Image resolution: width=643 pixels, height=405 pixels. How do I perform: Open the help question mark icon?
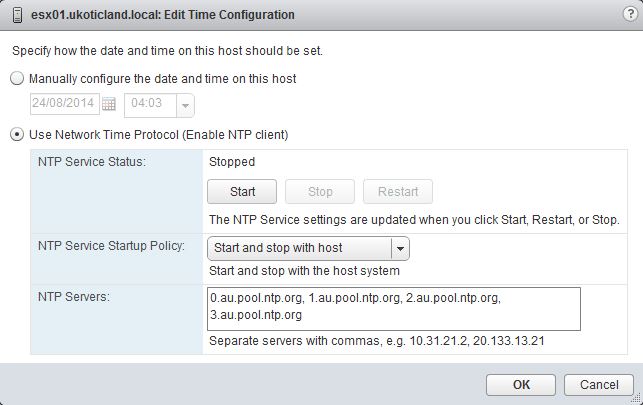(630, 14)
